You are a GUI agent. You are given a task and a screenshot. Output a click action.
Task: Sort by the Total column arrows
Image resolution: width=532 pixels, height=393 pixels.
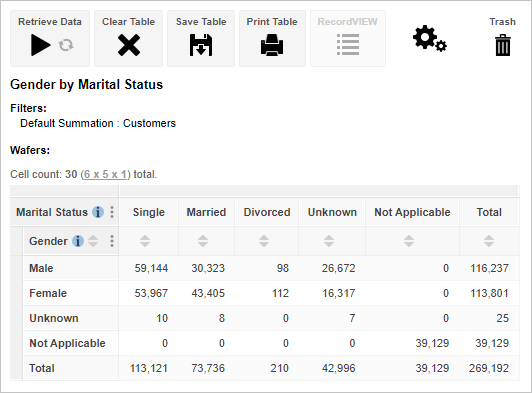tap(489, 241)
